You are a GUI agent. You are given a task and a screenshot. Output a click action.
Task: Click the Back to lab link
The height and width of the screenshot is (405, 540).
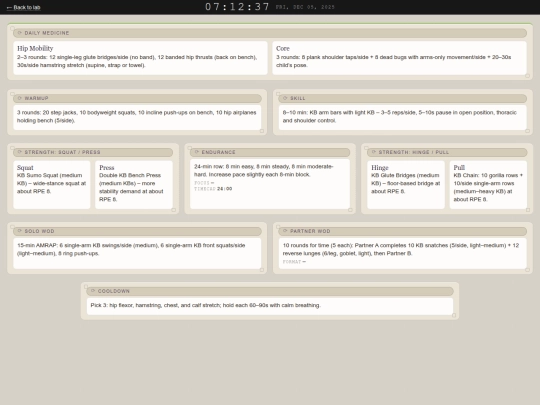pyautogui.click(x=23, y=7)
